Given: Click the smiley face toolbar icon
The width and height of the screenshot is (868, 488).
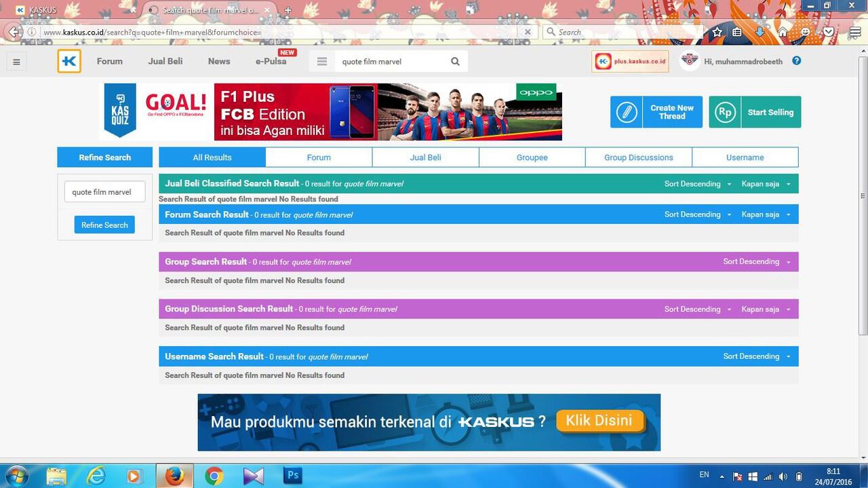Looking at the screenshot, I should pos(806,32).
